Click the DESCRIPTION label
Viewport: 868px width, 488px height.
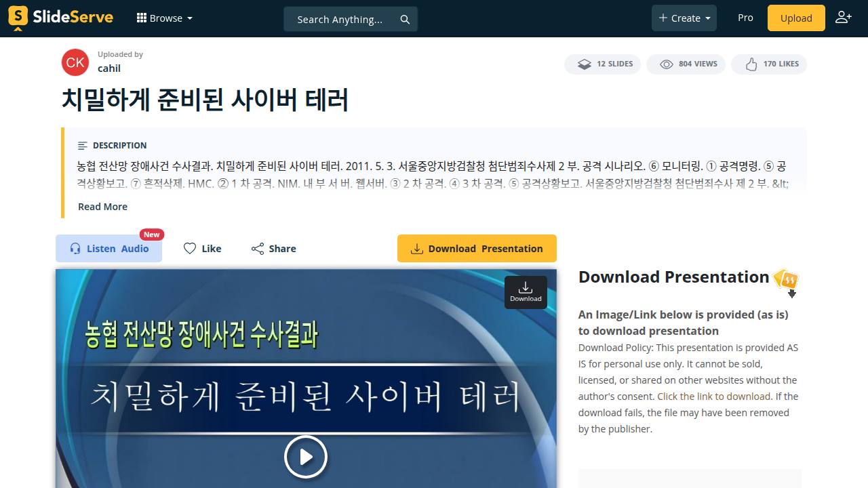pos(119,146)
